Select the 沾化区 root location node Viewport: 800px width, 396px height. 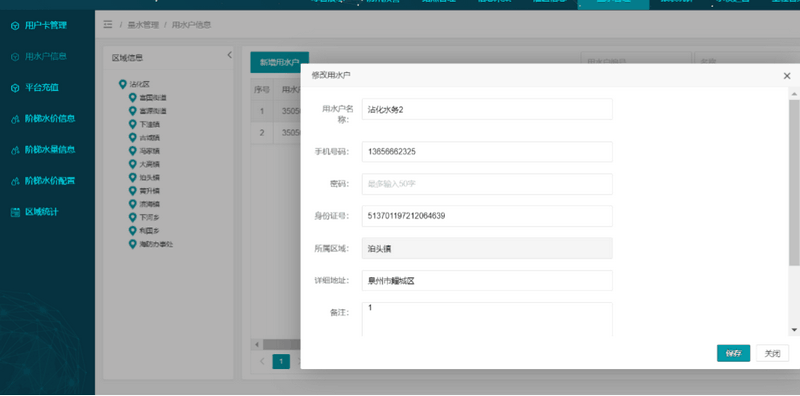point(139,85)
